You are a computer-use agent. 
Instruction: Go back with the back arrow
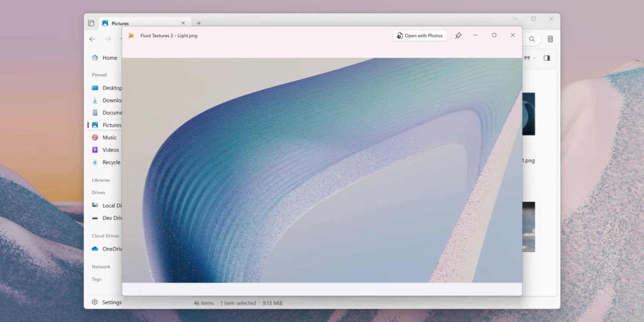pos(92,39)
